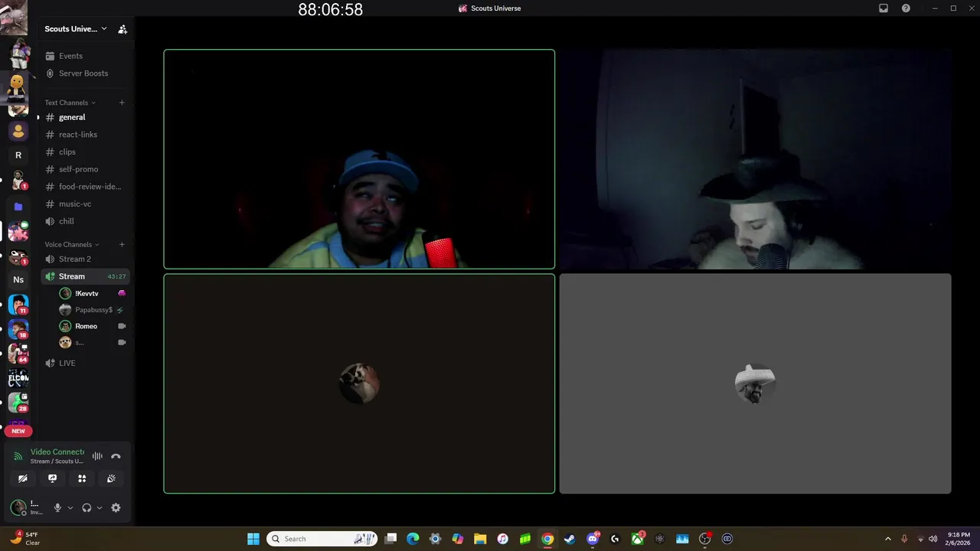This screenshot has width=980, height=551.
Task: Switch to general text channel
Action: [84, 117]
